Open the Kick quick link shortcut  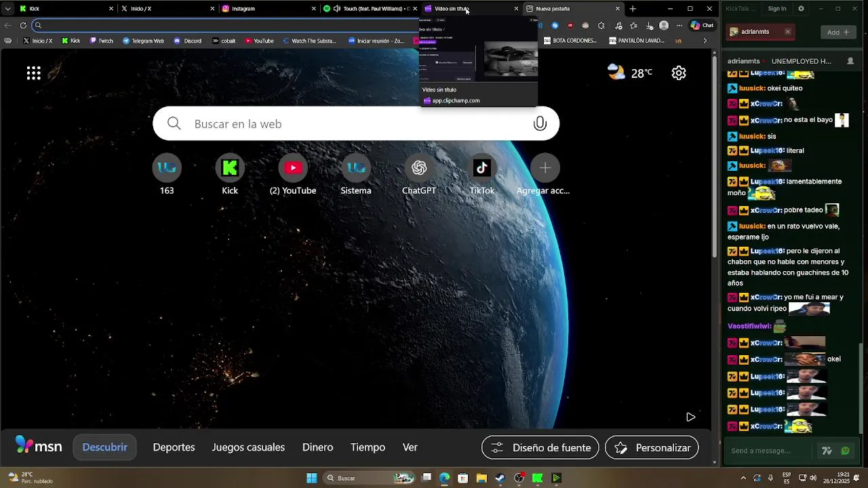click(230, 175)
